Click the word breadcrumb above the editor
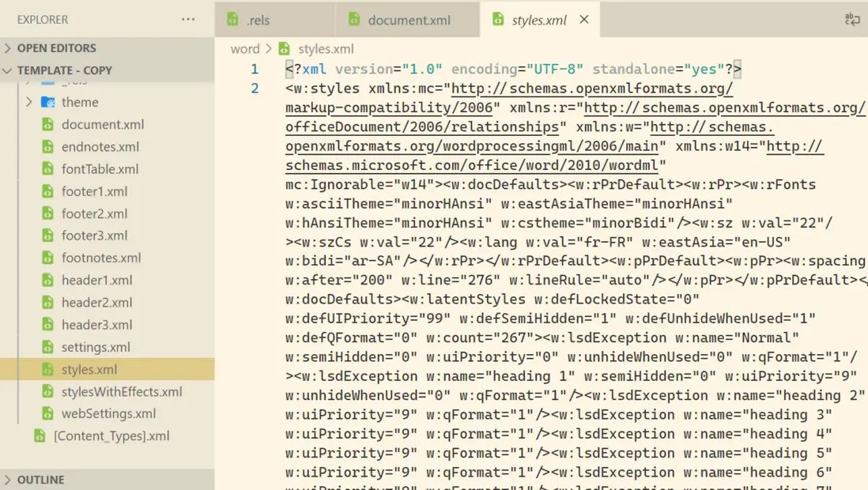This screenshot has height=490, width=868. click(x=246, y=47)
